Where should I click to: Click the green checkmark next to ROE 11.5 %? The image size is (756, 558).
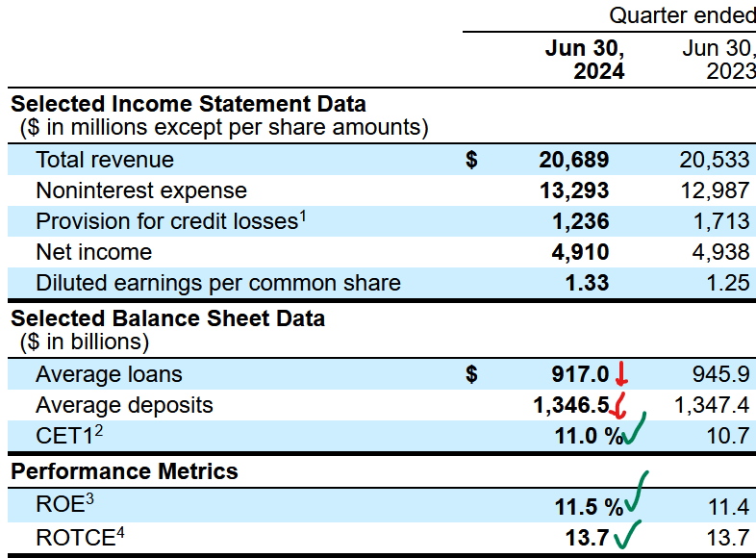(637, 494)
